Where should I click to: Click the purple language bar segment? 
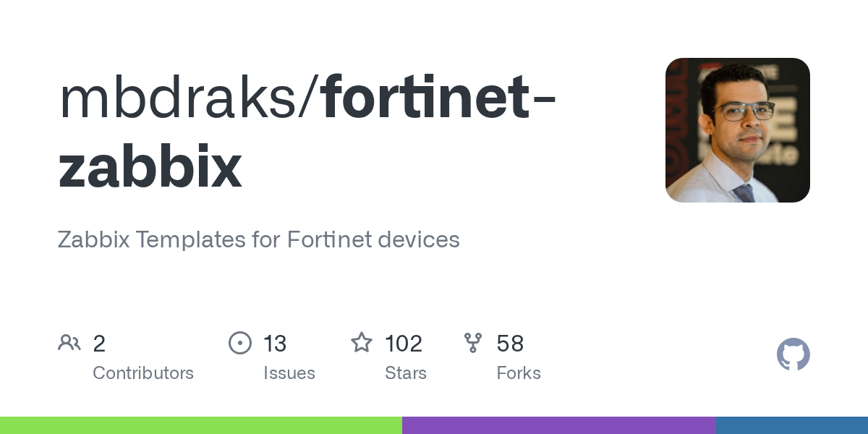[x=559, y=425]
